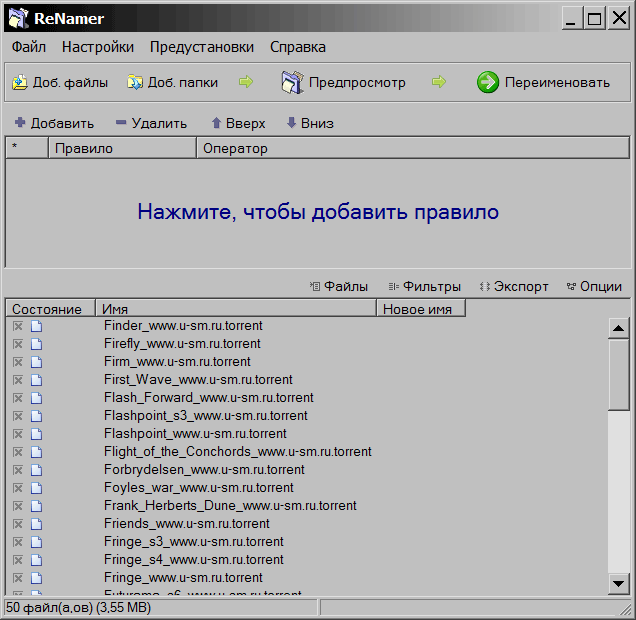Image resolution: width=636 pixels, height=620 pixels.
Task: Click the file list vertical scrollbar thumb
Action: point(619,375)
